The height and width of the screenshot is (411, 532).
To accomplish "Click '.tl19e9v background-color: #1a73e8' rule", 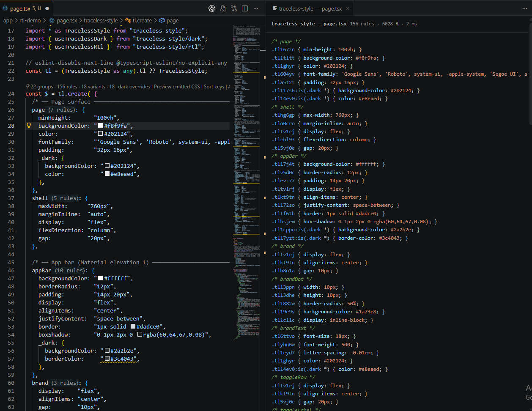I will pyautogui.click(x=328, y=312).
